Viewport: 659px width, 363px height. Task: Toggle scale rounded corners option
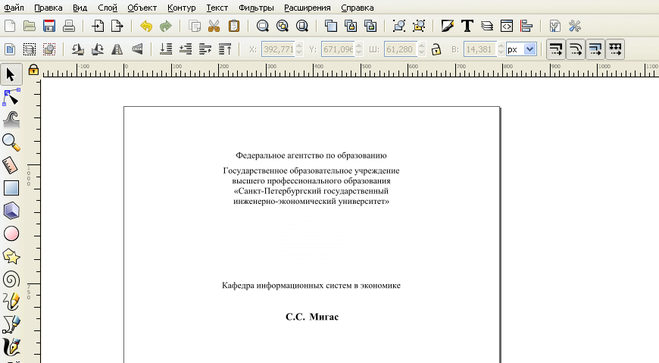pos(575,49)
